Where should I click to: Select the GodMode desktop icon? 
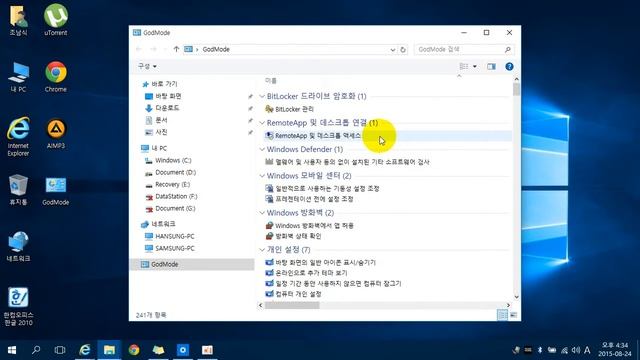56,191
